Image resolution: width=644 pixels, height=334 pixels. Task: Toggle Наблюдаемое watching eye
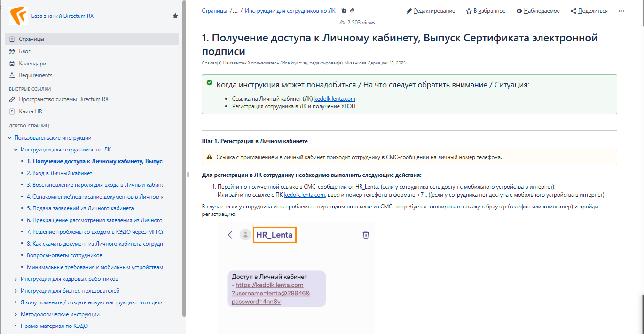(538, 11)
